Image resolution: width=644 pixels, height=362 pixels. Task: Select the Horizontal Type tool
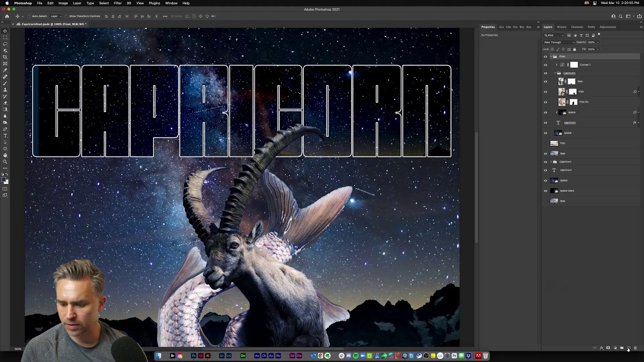click(5, 136)
